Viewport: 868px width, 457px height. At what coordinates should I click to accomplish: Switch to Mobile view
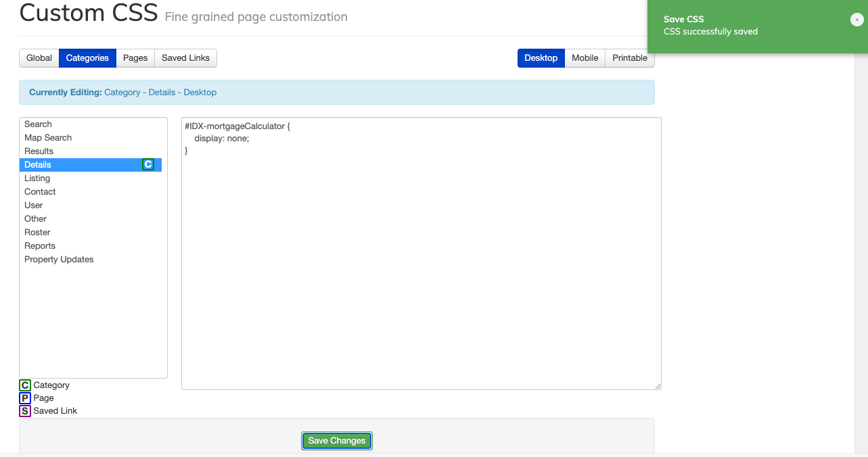[x=585, y=58]
